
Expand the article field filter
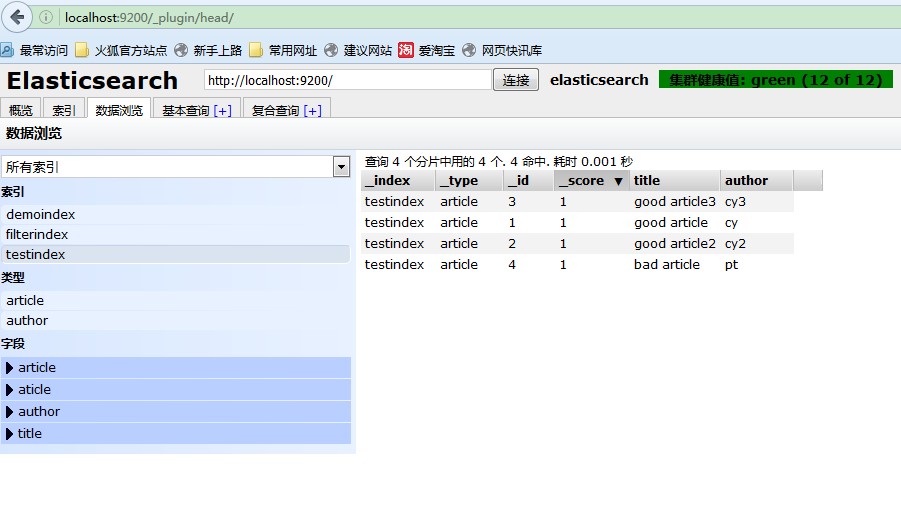click(9, 368)
